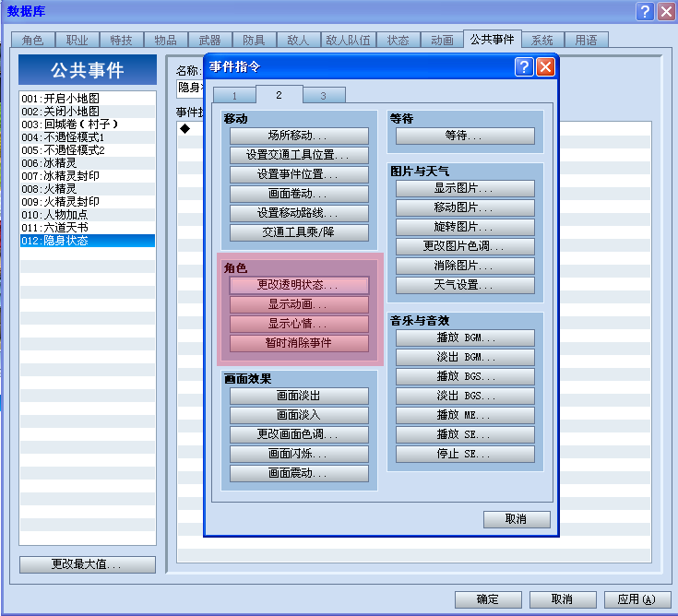Image resolution: width=678 pixels, height=616 pixels.
Task: Click the 画面淡入 button
Action: tap(299, 415)
